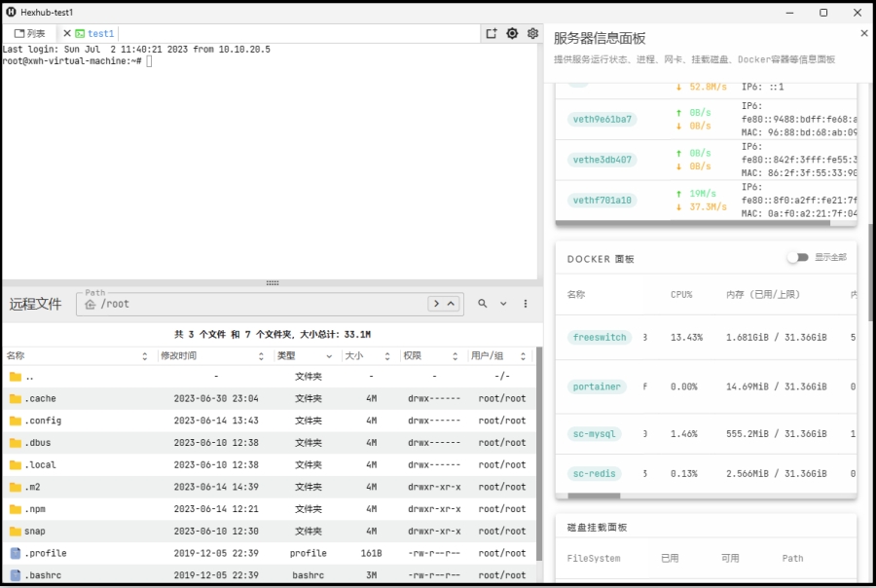Open the new session icon in terminal toolbar
Viewport: 876px width, 588px height.
click(492, 33)
